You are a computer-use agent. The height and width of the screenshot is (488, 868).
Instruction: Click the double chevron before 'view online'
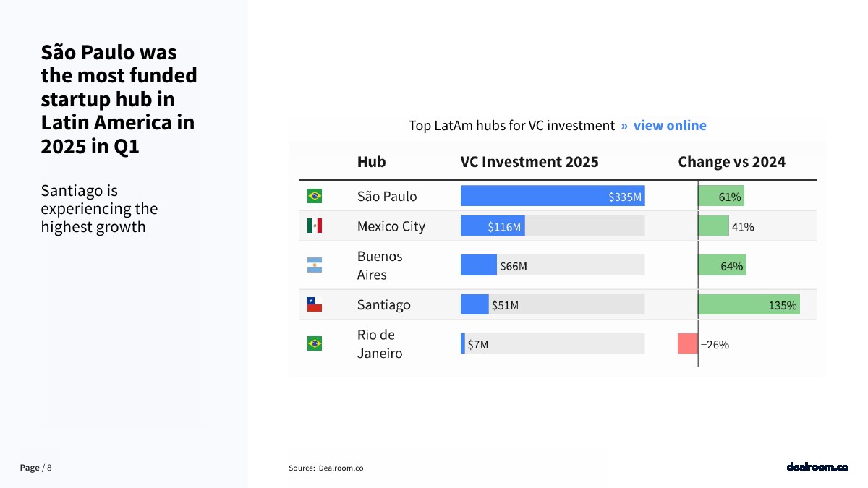tap(624, 126)
